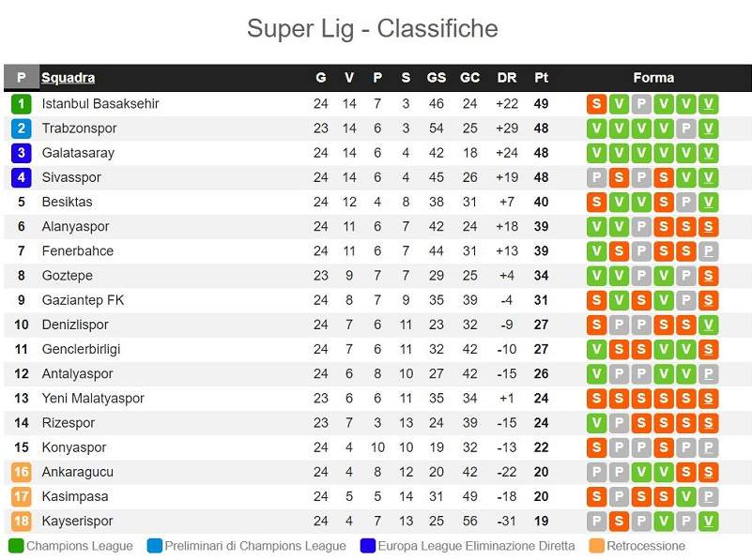
Task: Click the orange Retrocessione legend swatch
Action: [x=596, y=546]
